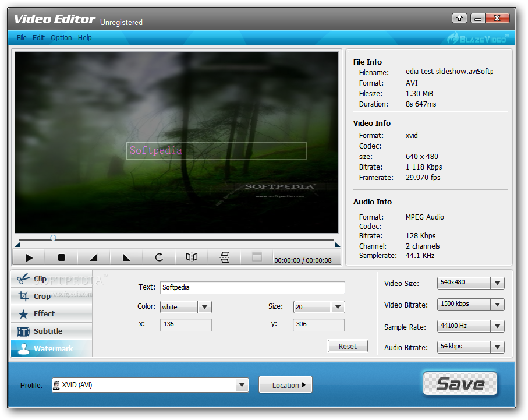This screenshot has height=420, width=528.
Task: Play the video preview
Action: click(29, 258)
